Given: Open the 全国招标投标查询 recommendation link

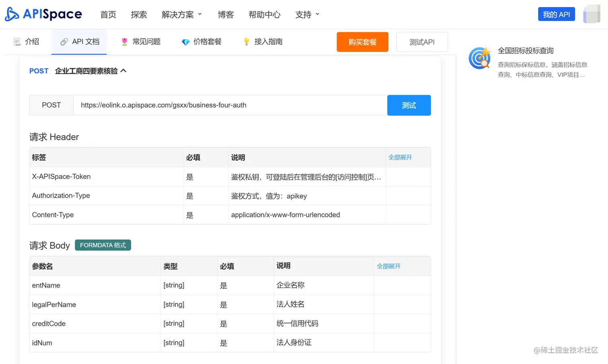Looking at the screenshot, I should tap(526, 51).
